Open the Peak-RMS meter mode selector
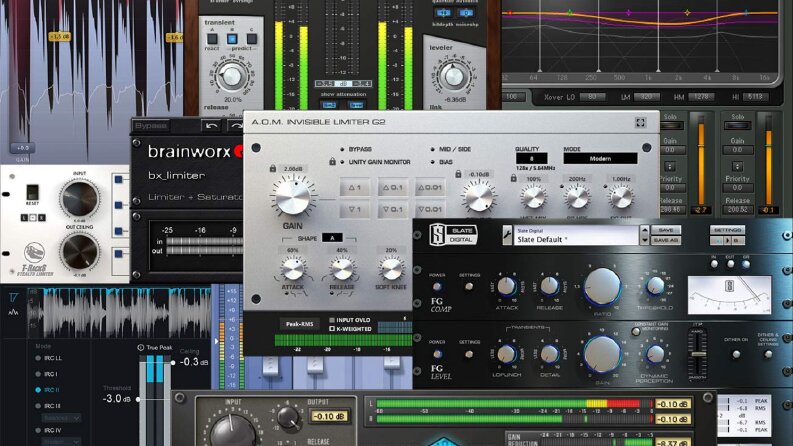Viewport: 793px width, 446px height. point(299,324)
